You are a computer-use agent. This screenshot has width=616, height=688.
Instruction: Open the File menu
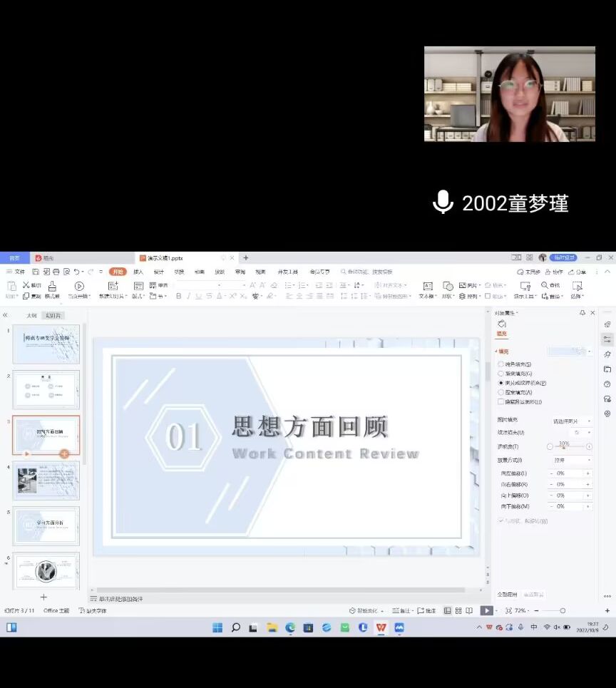16,272
